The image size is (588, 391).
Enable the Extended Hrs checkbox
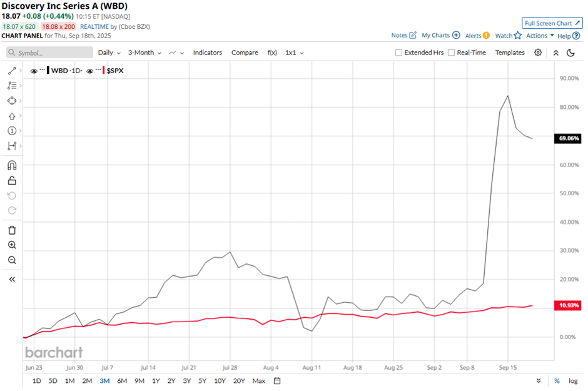[398, 53]
